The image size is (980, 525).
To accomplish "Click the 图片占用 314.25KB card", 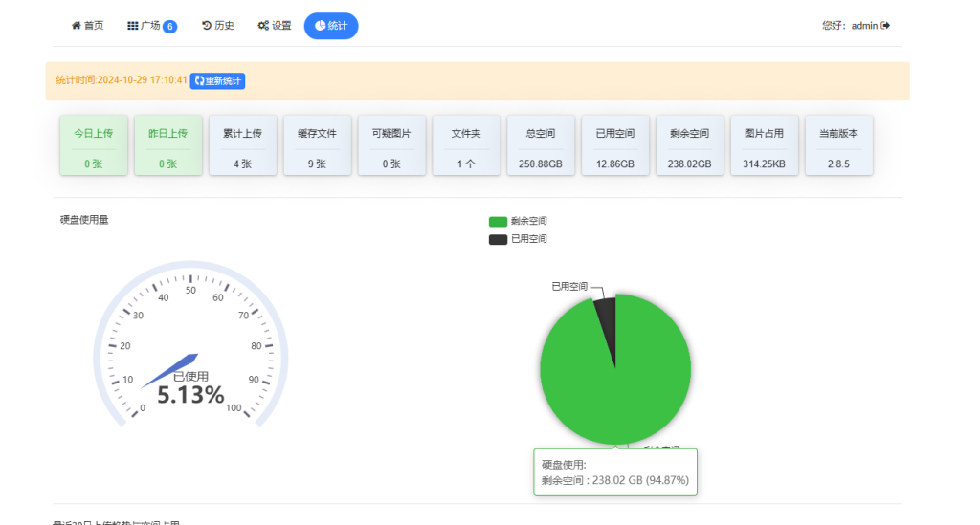I will 765,145.
